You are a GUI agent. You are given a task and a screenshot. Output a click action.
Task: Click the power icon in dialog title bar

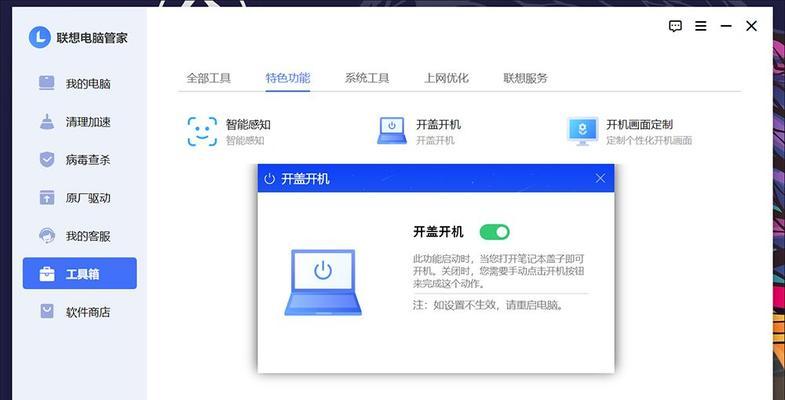click(x=269, y=179)
